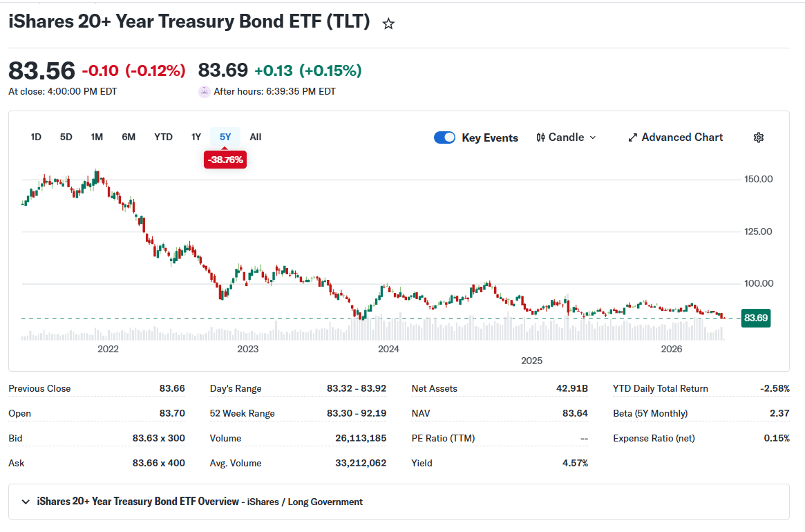Click the 2024 label on chart timeline
Viewport: 805px width, 532px height.
388,349
